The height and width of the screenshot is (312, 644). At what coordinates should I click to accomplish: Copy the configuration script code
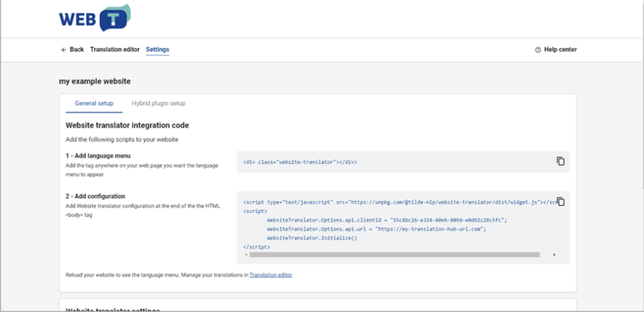point(561,202)
